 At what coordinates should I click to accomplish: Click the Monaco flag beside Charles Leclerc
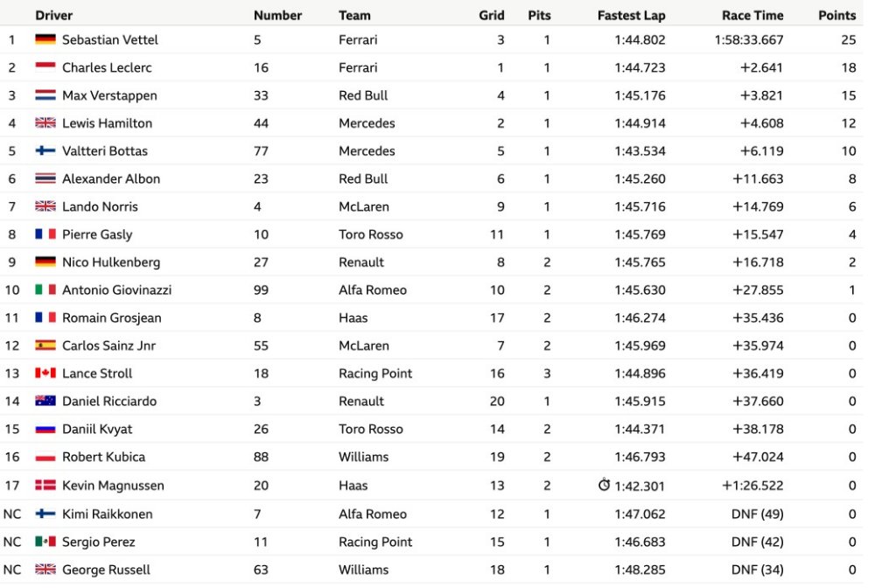45,67
